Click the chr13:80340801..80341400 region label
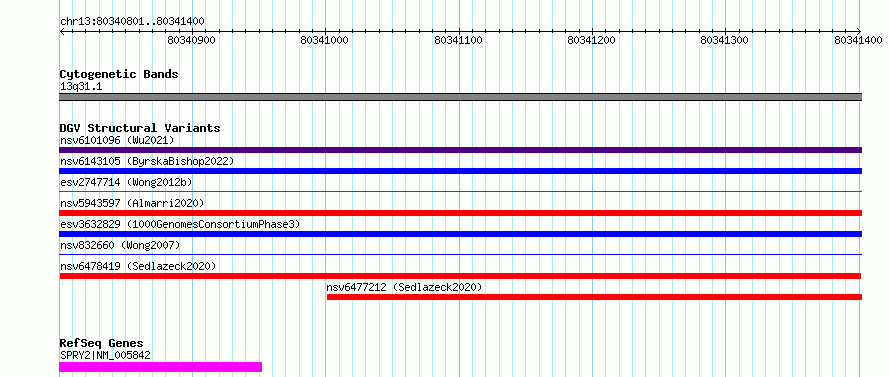 132,22
